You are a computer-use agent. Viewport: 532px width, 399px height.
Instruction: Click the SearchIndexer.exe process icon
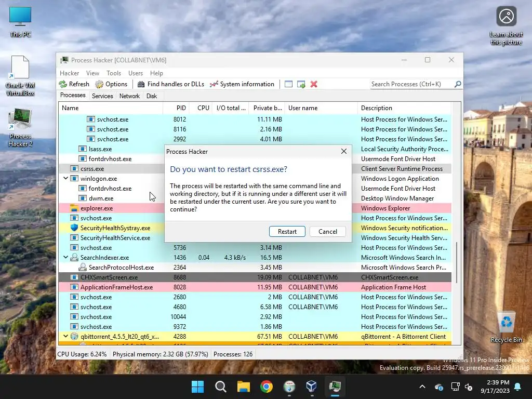pos(74,257)
